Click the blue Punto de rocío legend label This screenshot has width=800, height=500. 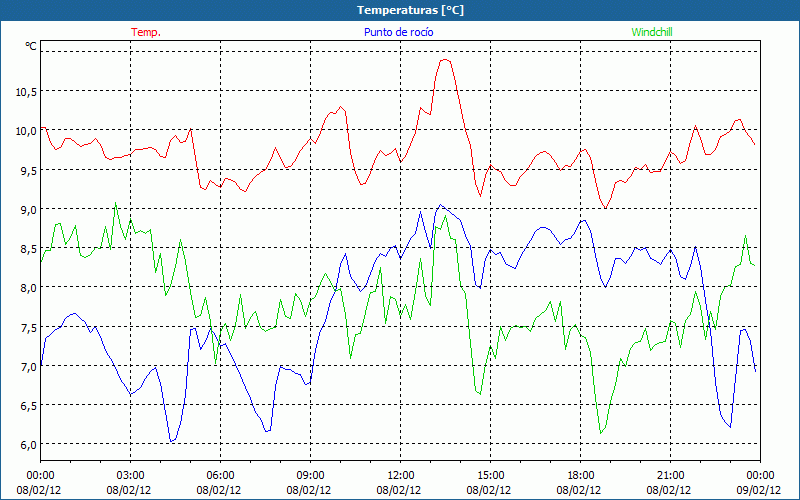tap(398, 32)
